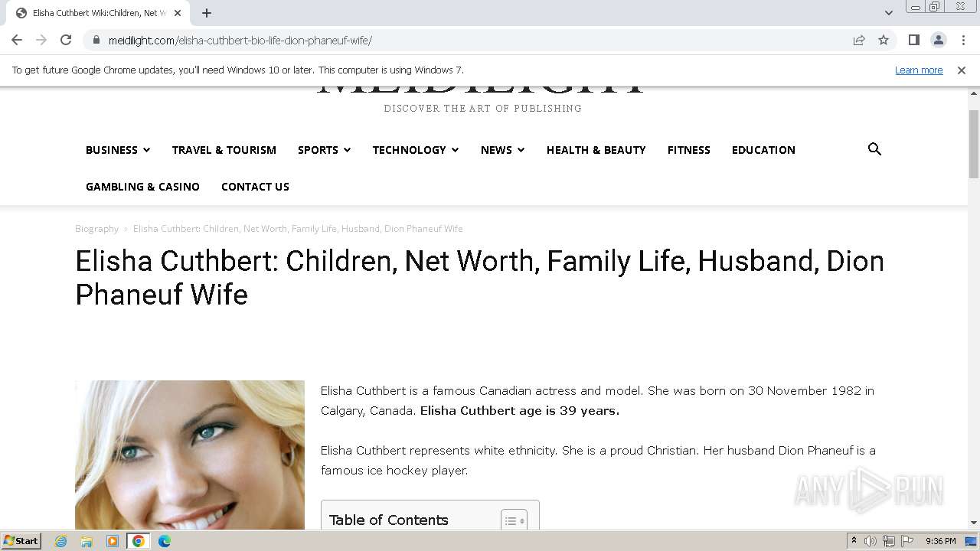Screen dimensions: 980x551
Task: Click the 9:36 PM taskbar clock
Action: [x=940, y=541]
